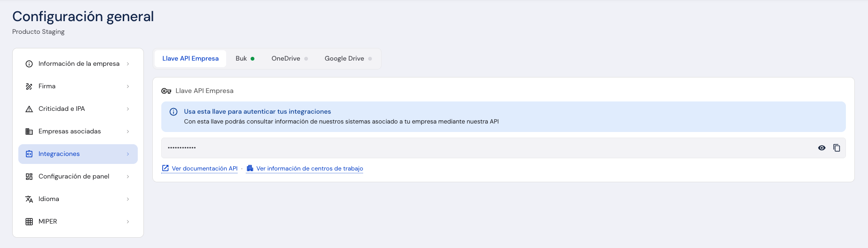Switch to the OneDrive tab
The height and width of the screenshot is (248, 868).
pyautogui.click(x=290, y=59)
